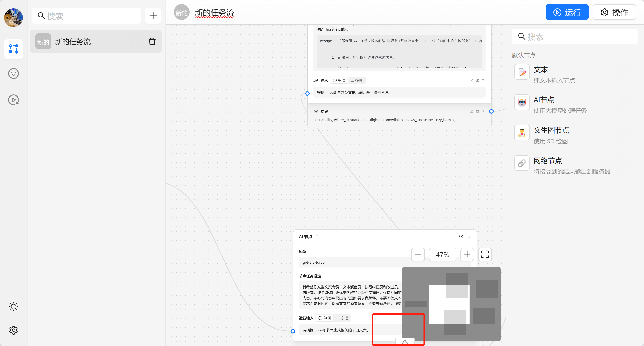Open settings gear in left sidebar
Screen dimensions: 644x346
pos(14,330)
